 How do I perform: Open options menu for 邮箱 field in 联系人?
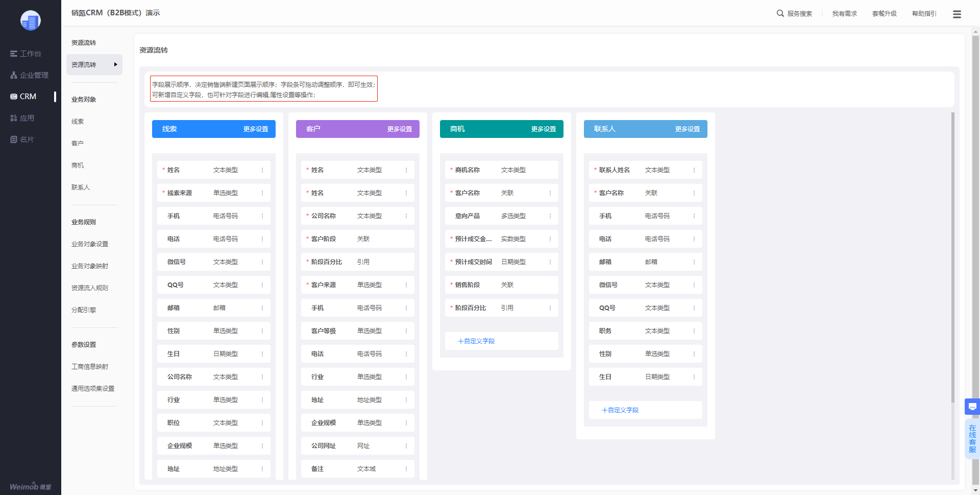tap(694, 262)
